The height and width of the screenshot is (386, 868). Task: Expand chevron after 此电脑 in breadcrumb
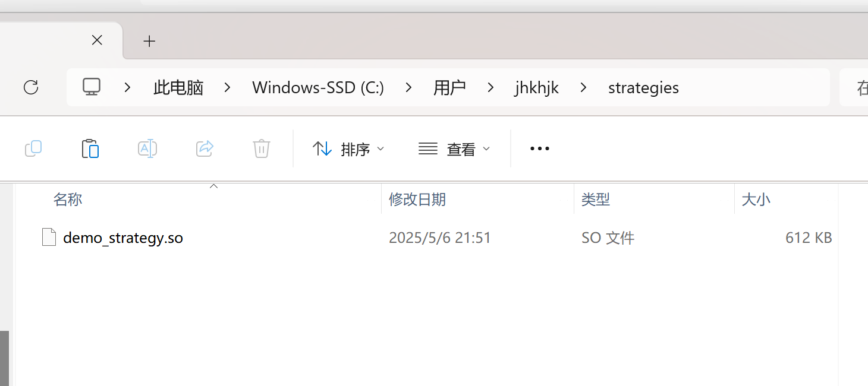(x=228, y=87)
